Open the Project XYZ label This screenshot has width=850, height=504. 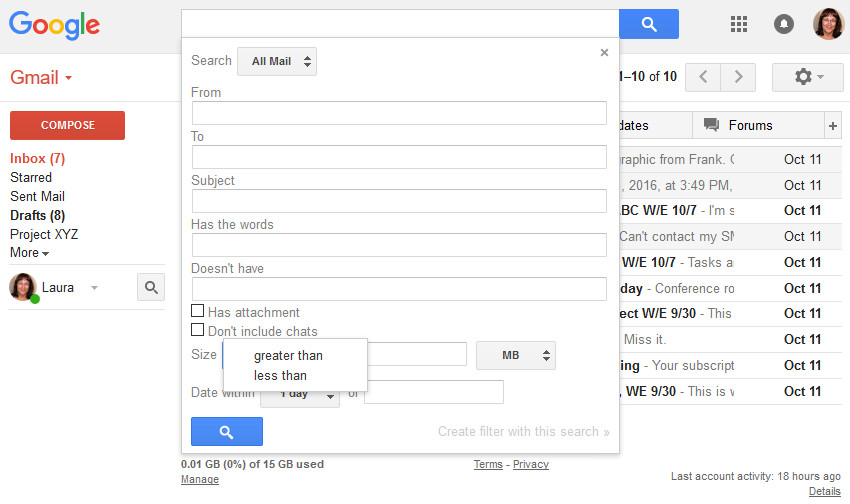pyautogui.click(x=44, y=234)
